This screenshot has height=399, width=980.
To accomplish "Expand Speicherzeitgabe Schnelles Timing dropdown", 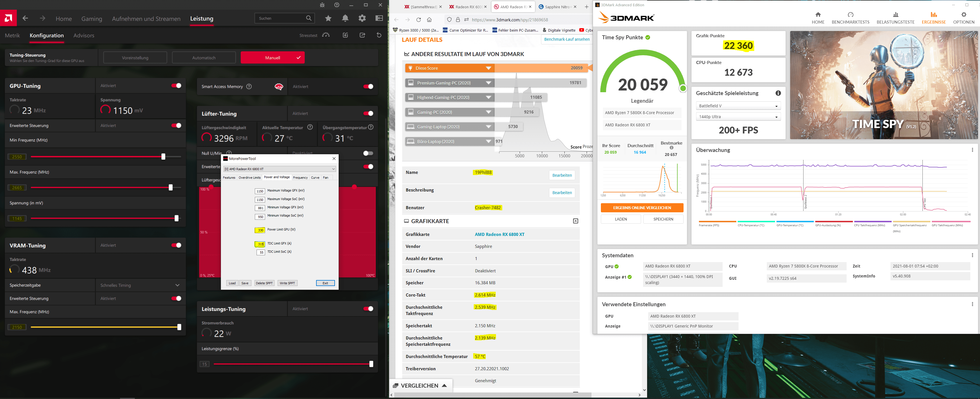I will 177,285.
